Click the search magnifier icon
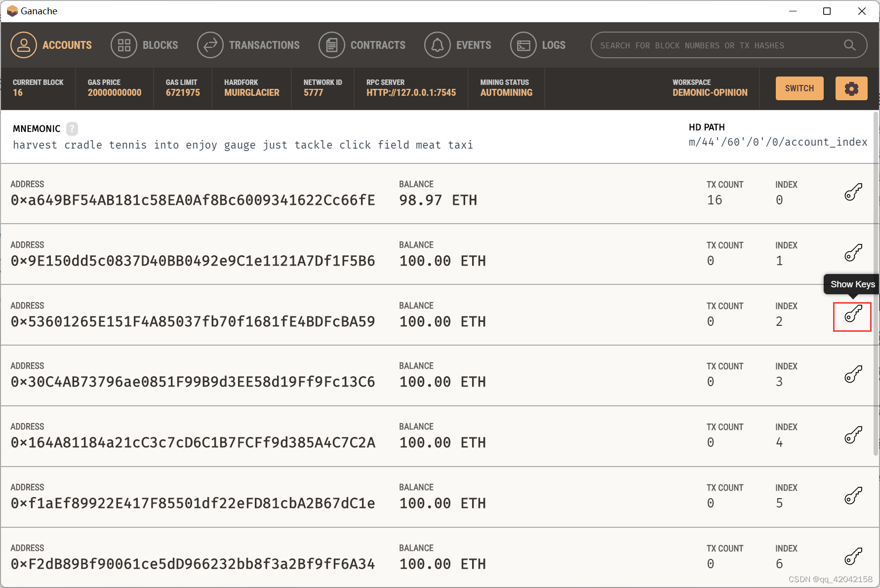The width and height of the screenshot is (880, 588). tap(849, 45)
